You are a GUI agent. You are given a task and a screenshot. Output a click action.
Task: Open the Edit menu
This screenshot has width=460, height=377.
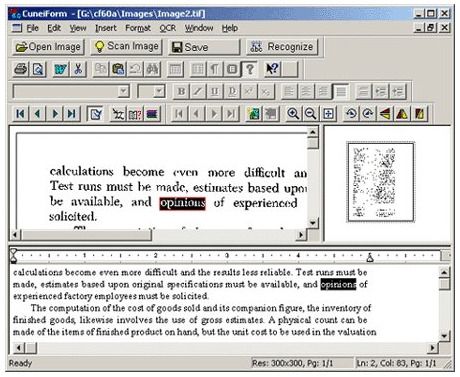[54, 28]
